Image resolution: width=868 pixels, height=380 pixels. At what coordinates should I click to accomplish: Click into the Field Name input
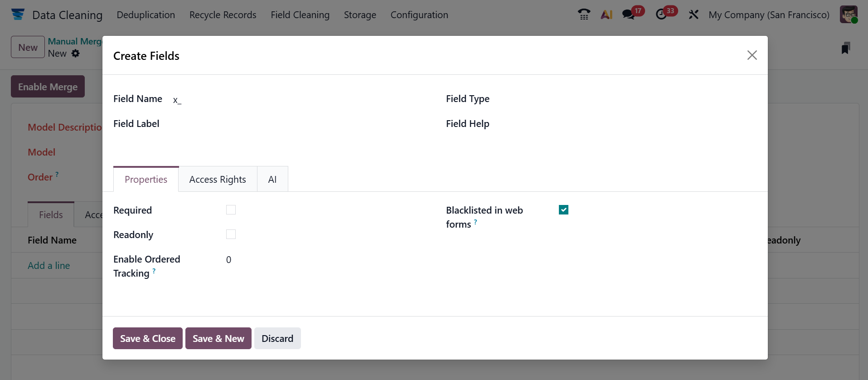[x=299, y=100]
